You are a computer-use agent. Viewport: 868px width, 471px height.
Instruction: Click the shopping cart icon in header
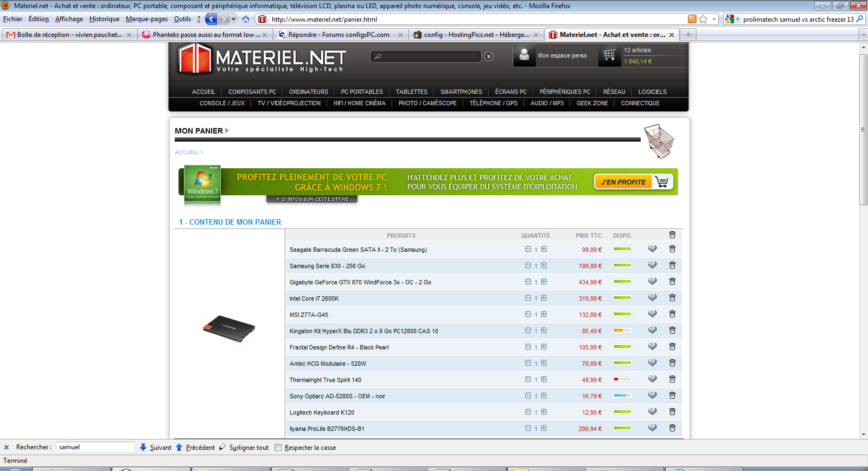tap(609, 55)
